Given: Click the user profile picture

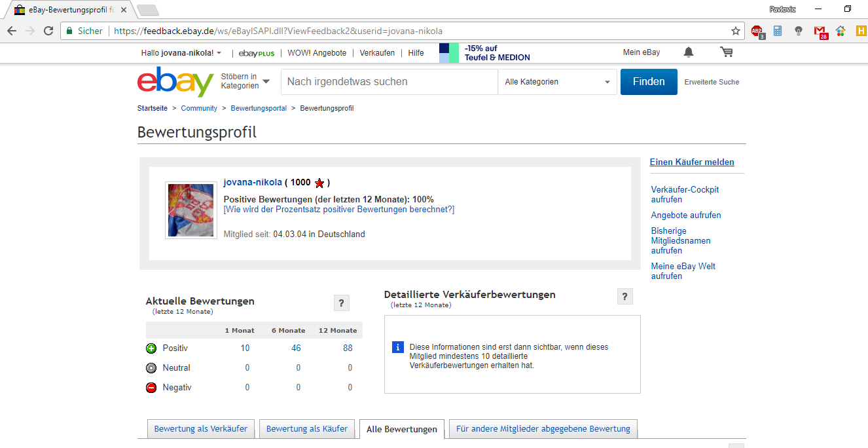Looking at the screenshot, I should [x=191, y=210].
